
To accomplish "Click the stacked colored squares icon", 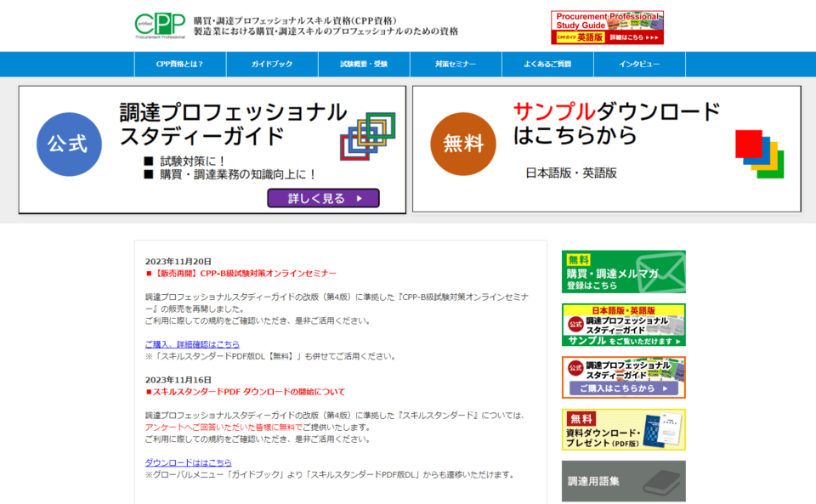I will point(759,154).
